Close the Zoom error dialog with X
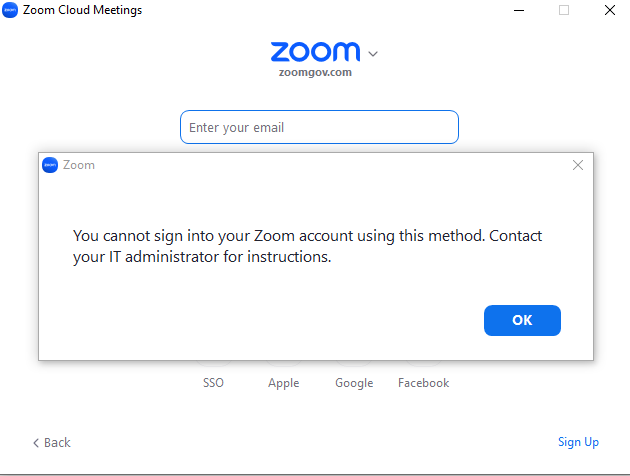The height and width of the screenshot is (476, 630). click(x=577, y=165)
